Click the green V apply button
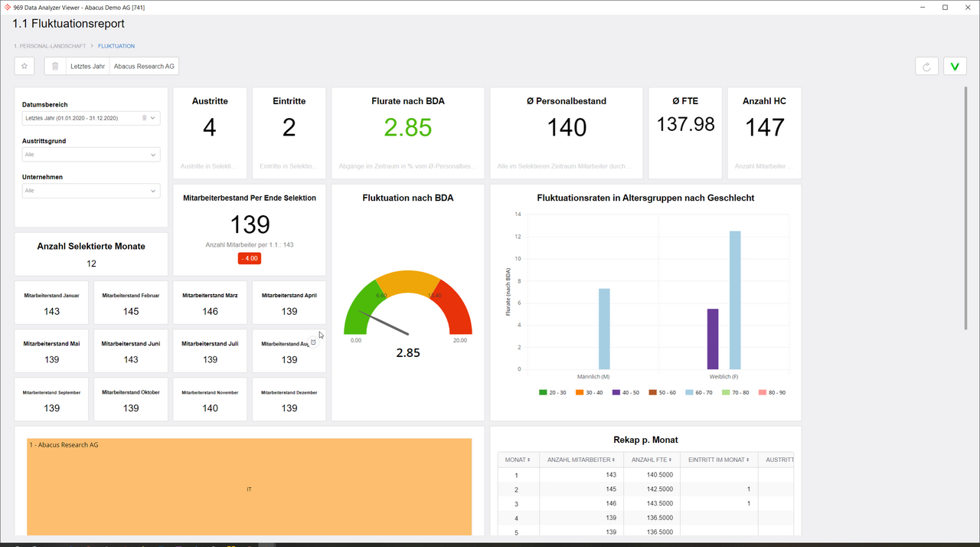Image resolution: width=980 pixels, height=547 pixels. [x=955, y=67]
